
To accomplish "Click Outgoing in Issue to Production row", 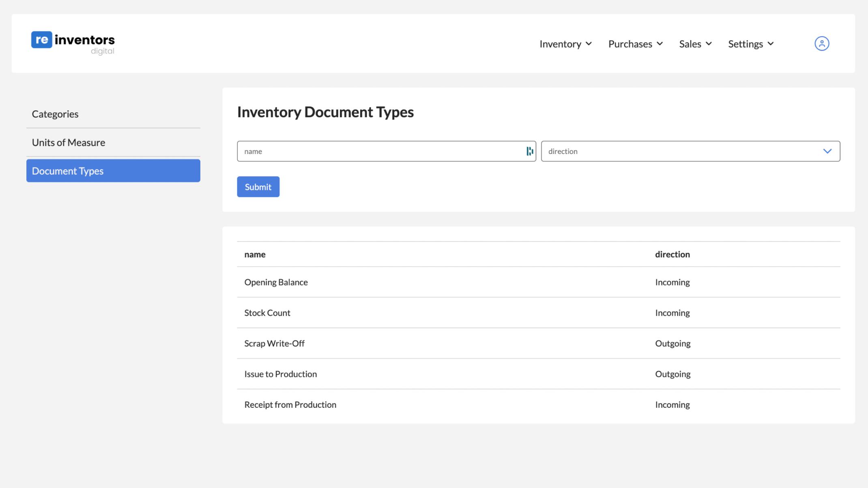I will [x=672, y=374].
